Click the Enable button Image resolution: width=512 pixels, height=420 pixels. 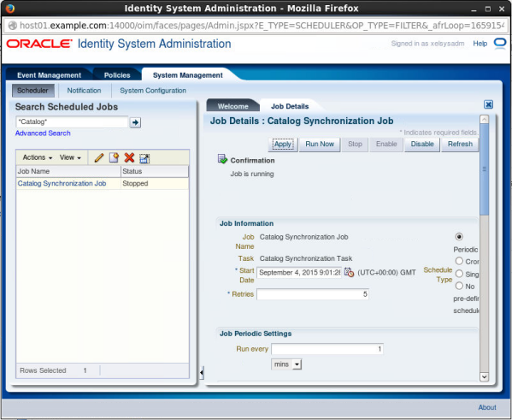[x=386, y=145]
